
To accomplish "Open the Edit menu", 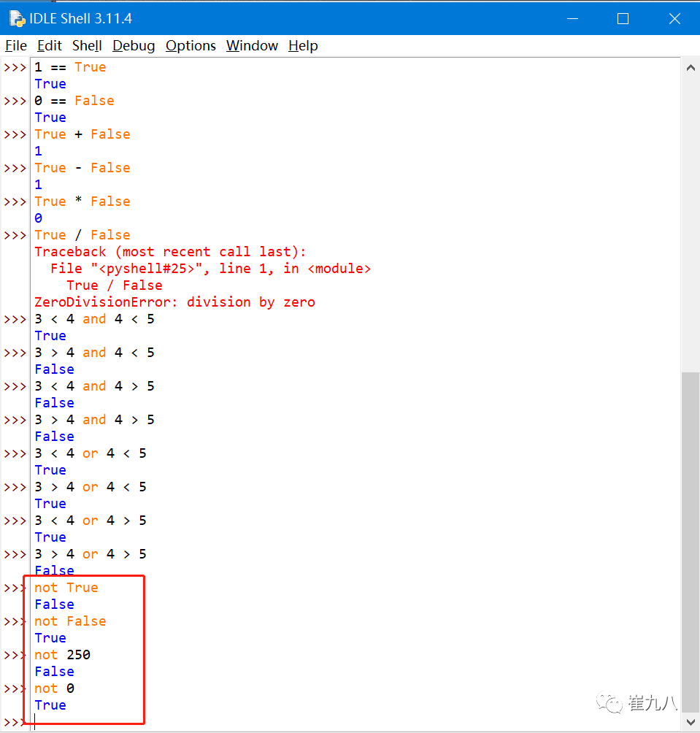I will [50, 46].
